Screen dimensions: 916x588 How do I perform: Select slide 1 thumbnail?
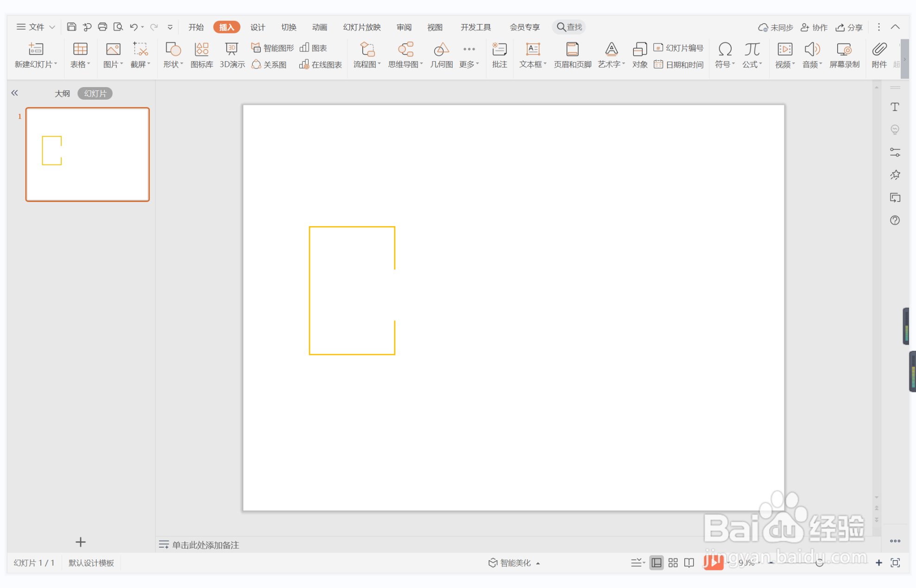point(88,154)
